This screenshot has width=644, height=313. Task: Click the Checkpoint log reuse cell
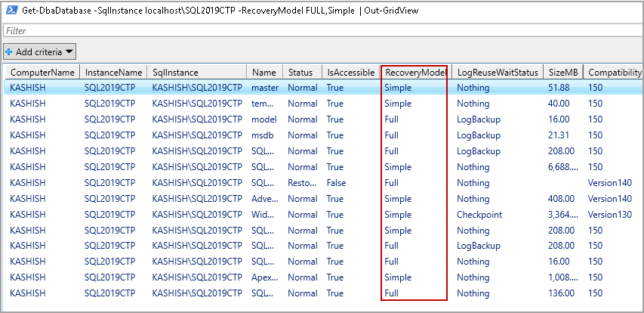click(x=479, y=215)
